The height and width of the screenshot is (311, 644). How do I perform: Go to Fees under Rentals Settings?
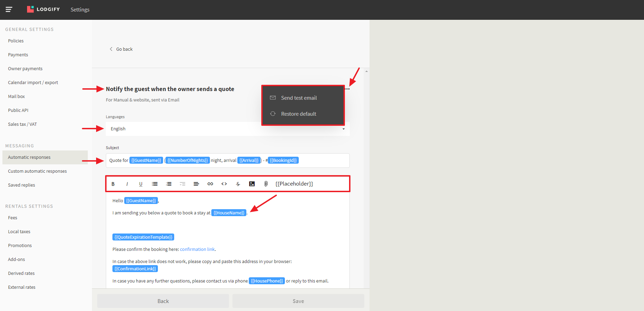(12, 218)
